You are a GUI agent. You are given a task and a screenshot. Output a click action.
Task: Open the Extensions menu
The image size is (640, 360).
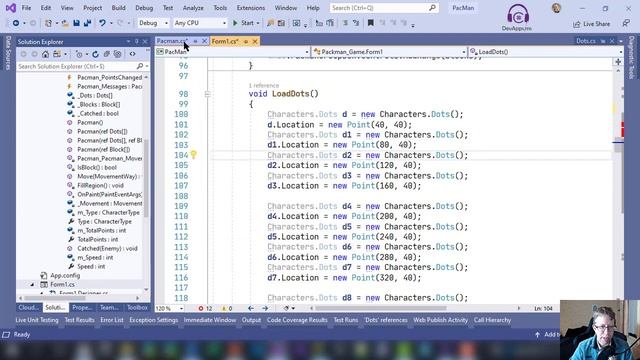tap(251, 8)
